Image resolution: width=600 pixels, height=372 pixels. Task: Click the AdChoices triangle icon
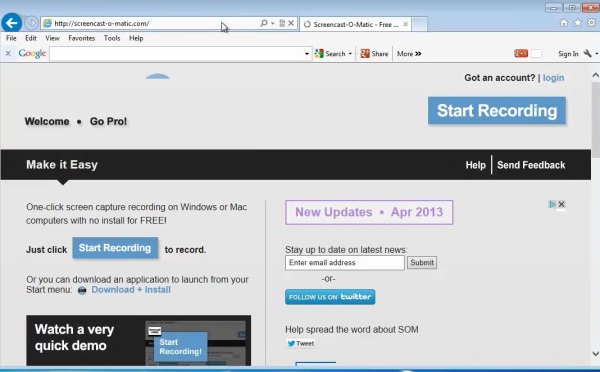[552, 204]
